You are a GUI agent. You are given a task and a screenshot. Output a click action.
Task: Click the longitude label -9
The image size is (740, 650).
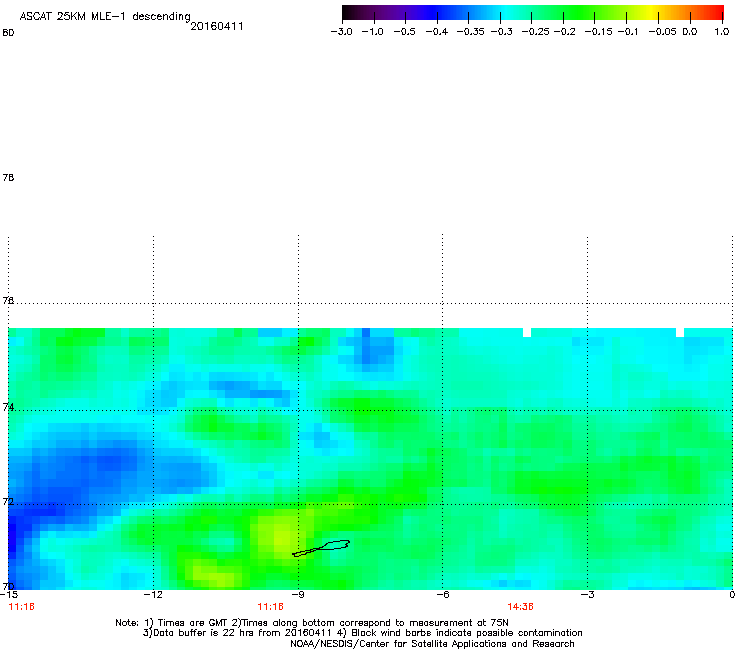click(298, 595)
